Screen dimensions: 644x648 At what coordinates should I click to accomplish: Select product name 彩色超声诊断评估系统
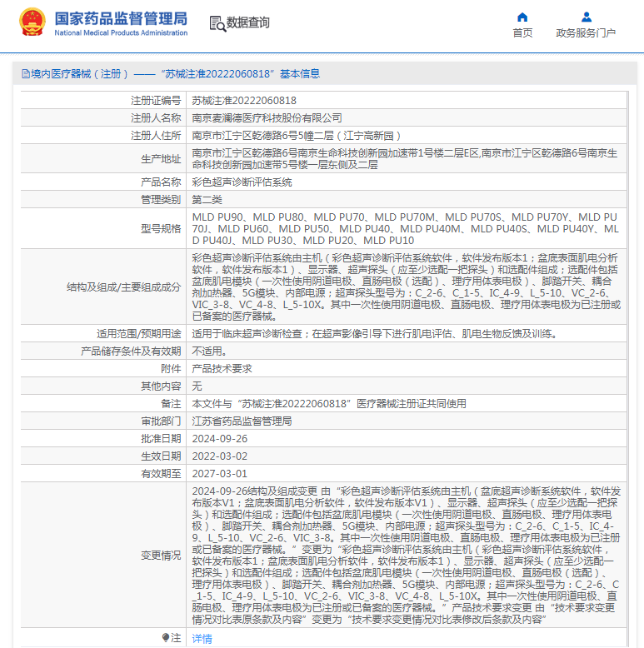tap(242, 182)
